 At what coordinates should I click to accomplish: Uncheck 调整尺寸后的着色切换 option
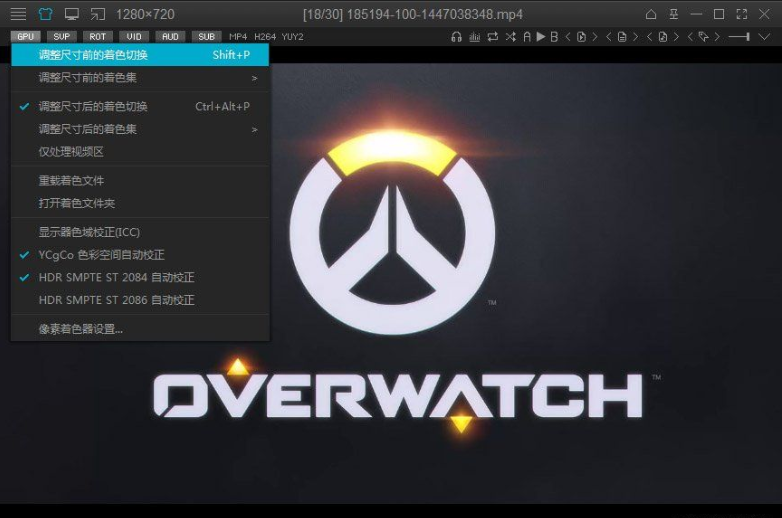[93, 106]
